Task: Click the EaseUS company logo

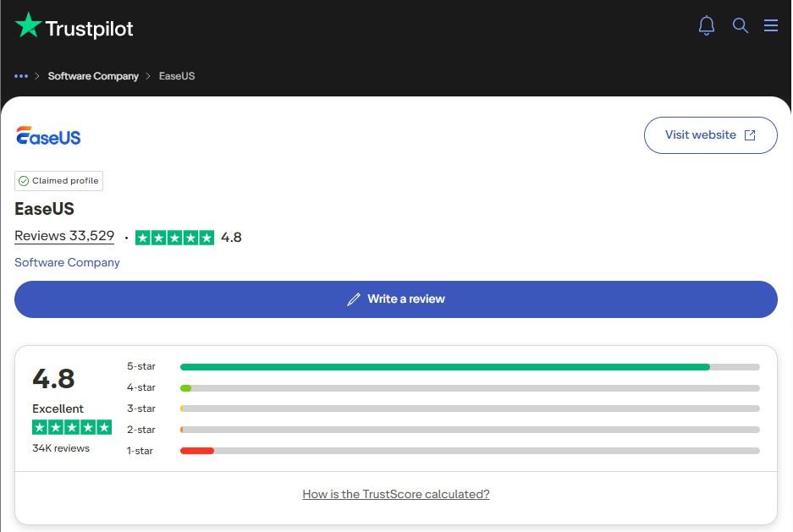Action: [x=48, y=136]
